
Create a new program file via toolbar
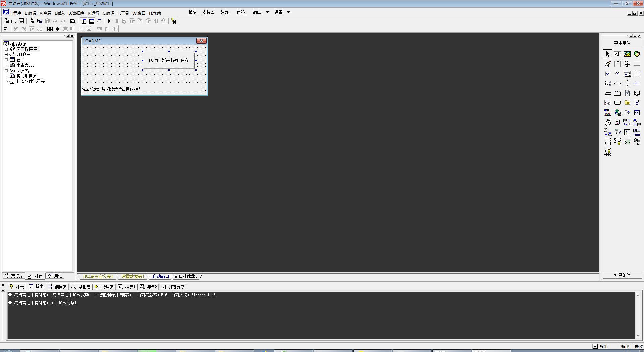point(6,21)
